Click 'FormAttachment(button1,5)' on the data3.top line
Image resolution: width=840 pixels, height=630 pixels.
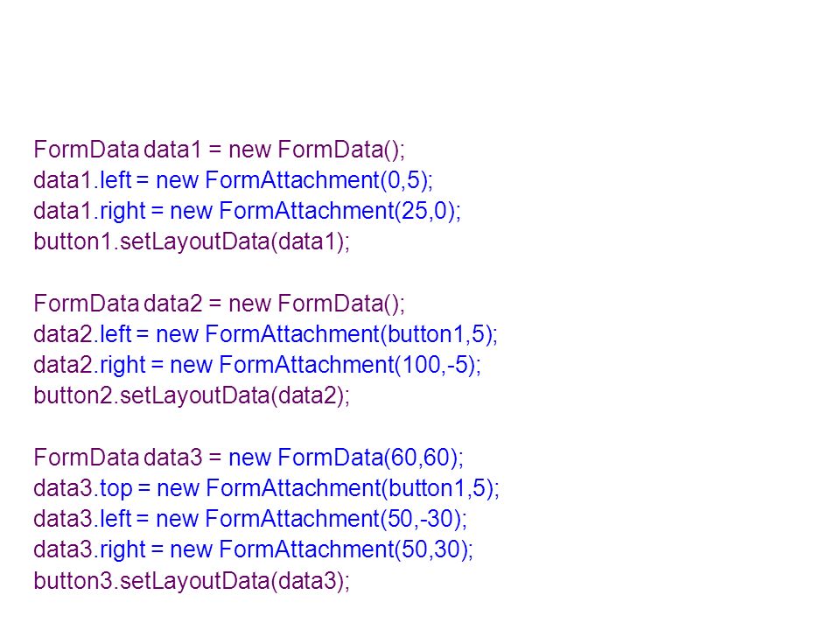tap(350, 488)
